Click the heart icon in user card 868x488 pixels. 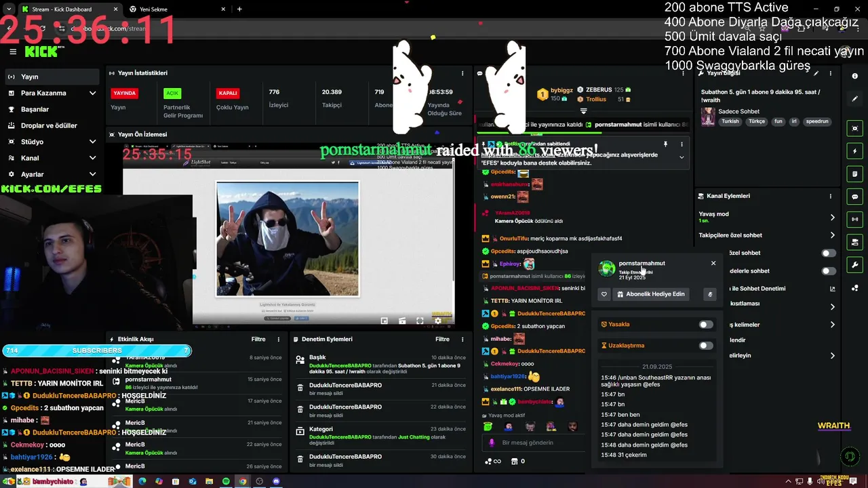pos(604,294)
